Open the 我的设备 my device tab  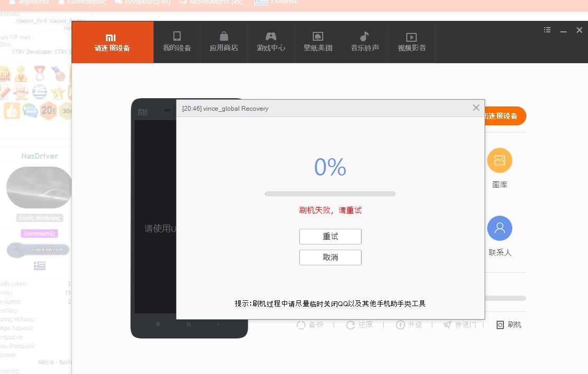click(177, 42)
